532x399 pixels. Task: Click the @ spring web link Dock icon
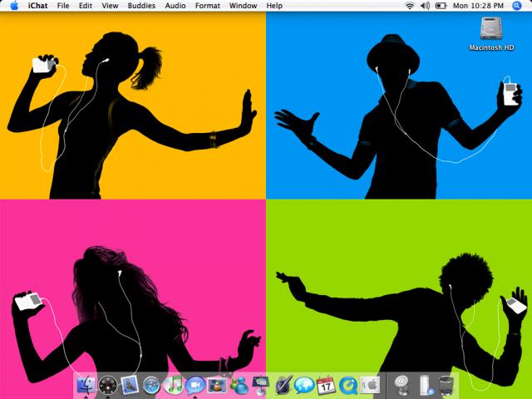[401, 386]
